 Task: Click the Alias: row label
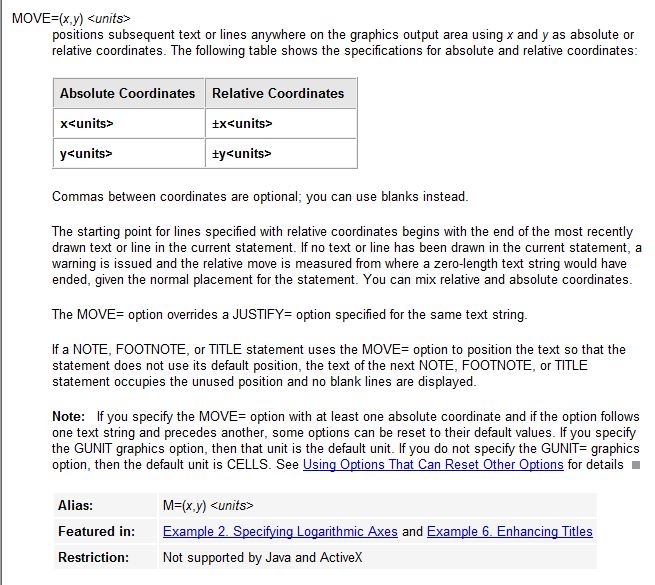coord(76,506)
